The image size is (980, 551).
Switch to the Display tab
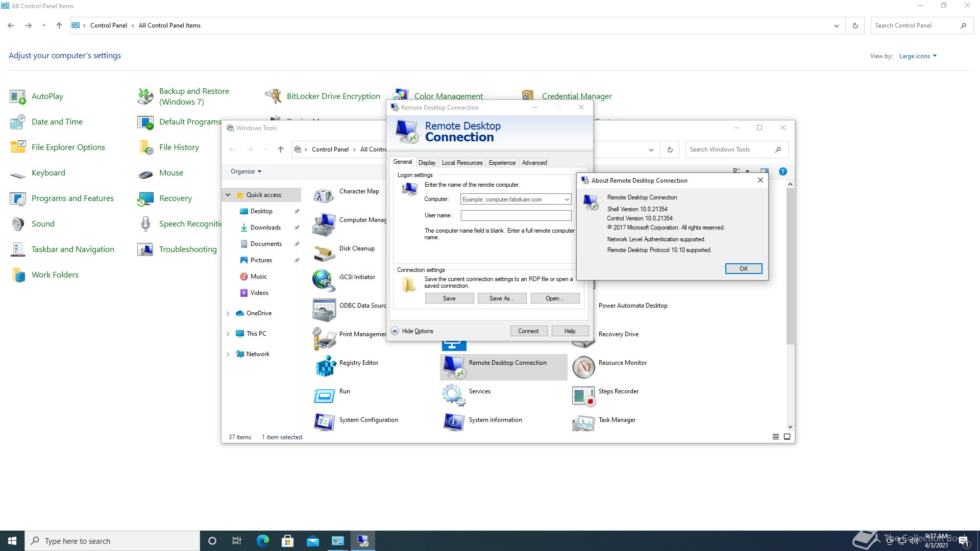427,163
